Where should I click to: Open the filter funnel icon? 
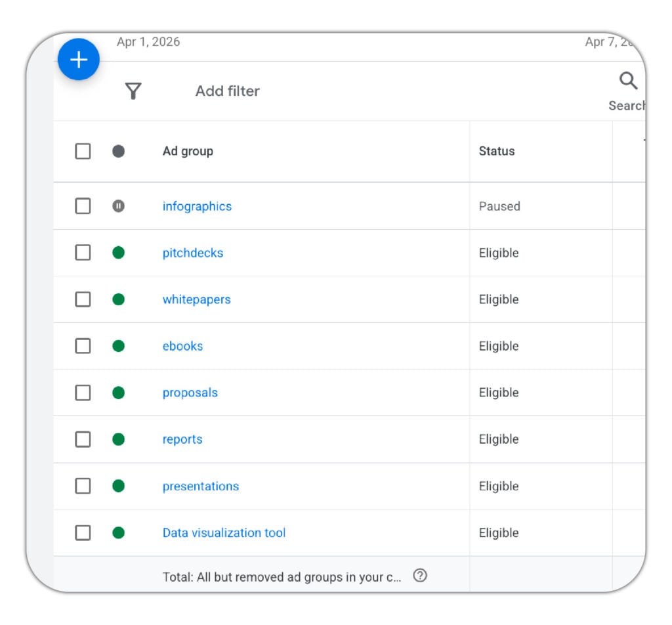(133, 91)
